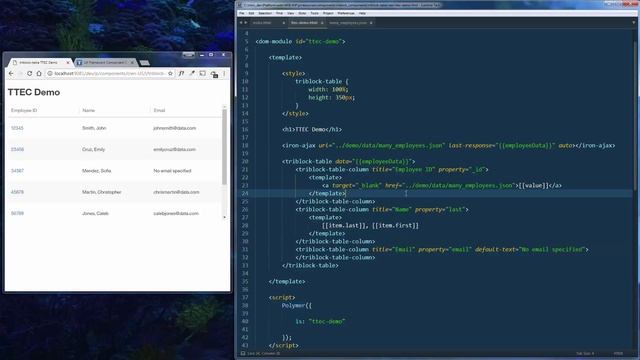Bookmark this page with the star
The height and width of the screenshot is (360, 640).
click(170, 73)
